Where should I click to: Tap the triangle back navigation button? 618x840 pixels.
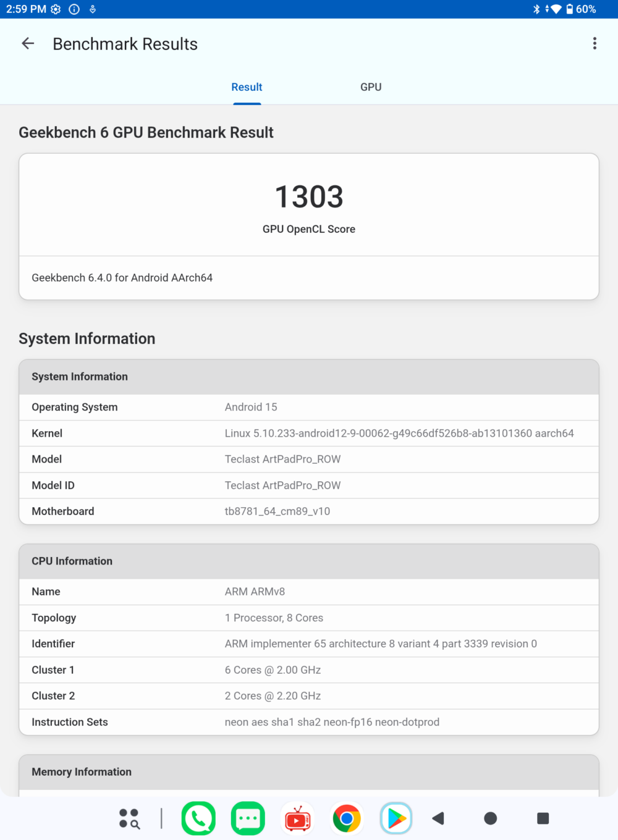(439, 818)
